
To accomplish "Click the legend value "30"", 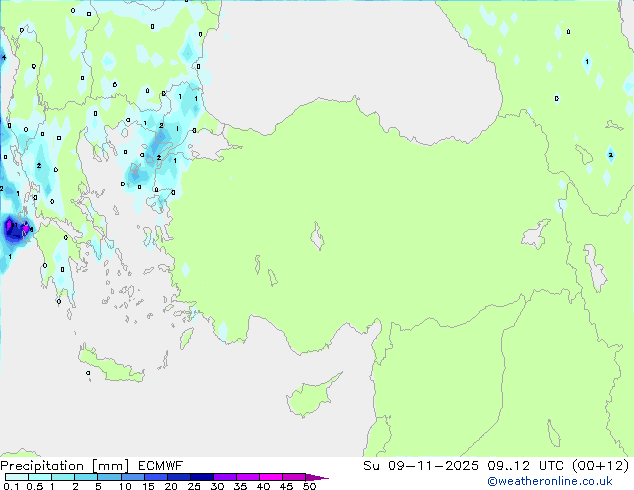I will coord(217,486).
